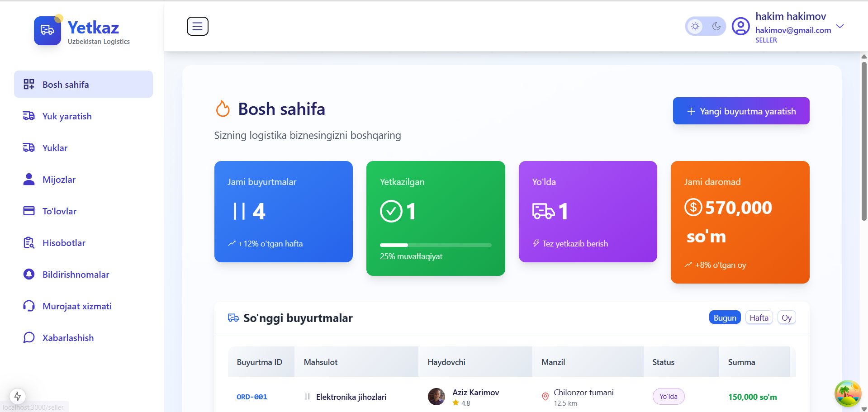Click the Yo'lda status badge
Viewport: 868px width, 412px height.
point(669,397)
